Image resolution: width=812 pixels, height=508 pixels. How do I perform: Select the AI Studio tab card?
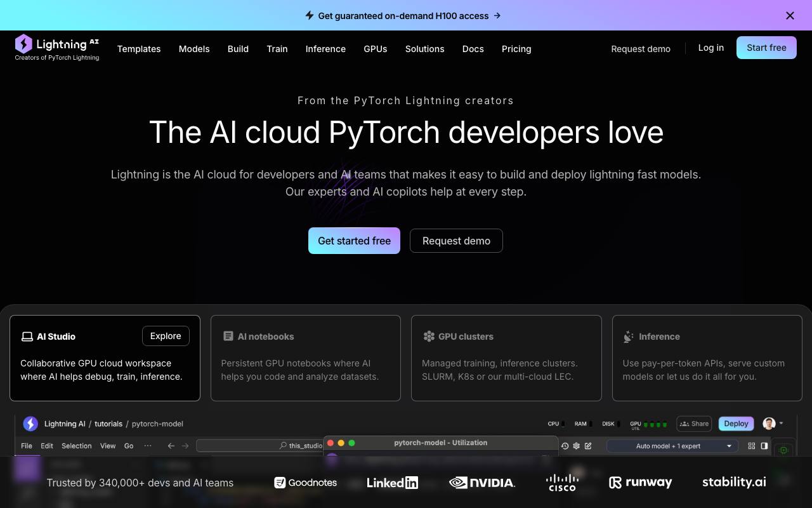[x=105, y=358]
